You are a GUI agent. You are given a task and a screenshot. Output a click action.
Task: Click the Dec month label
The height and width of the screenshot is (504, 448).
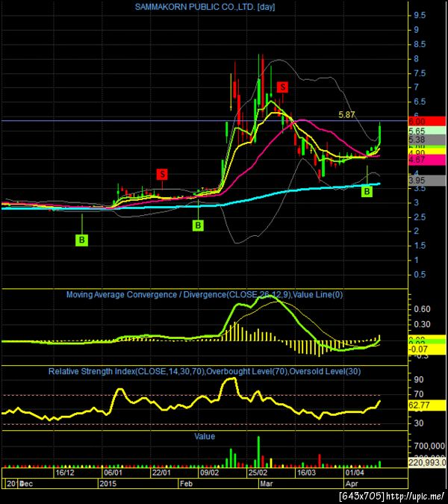[26, 483]
